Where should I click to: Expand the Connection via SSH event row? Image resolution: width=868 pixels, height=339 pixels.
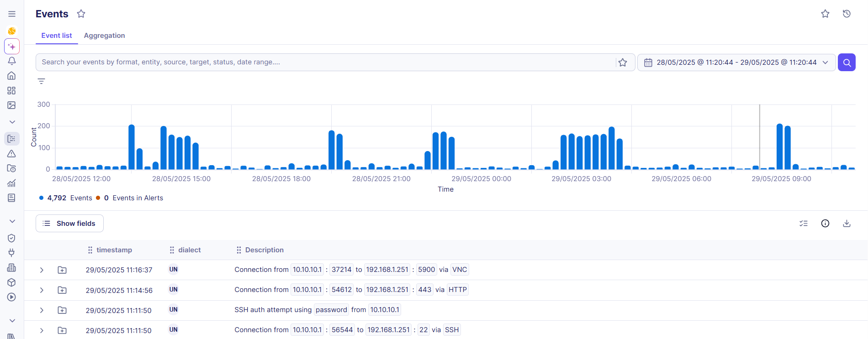(x=42, y=330)
